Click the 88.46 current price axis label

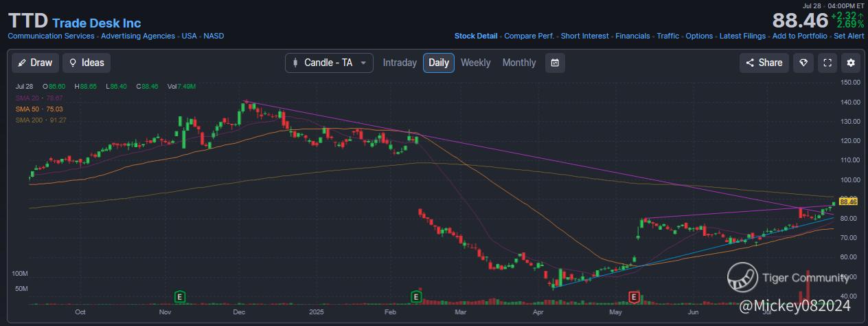point(848,202)
